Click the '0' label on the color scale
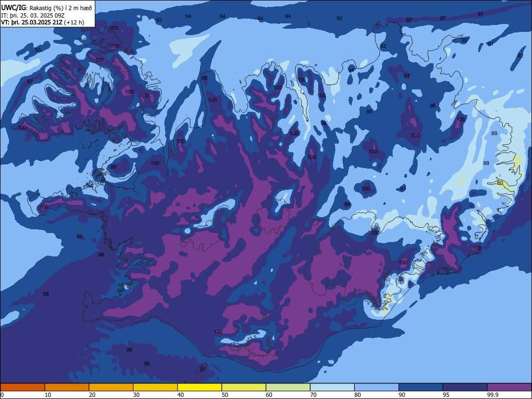The width and height of the screenshot is (532, 399). 2,395
